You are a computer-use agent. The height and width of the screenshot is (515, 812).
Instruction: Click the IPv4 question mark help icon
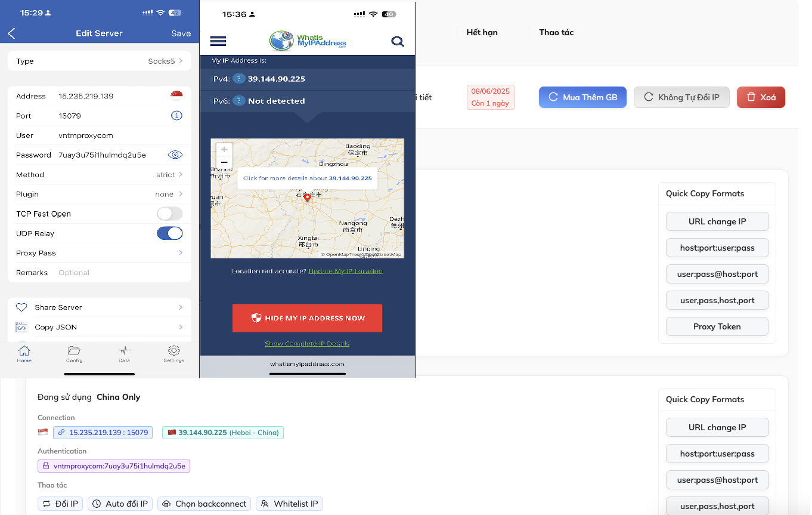[x=238, y=79]
